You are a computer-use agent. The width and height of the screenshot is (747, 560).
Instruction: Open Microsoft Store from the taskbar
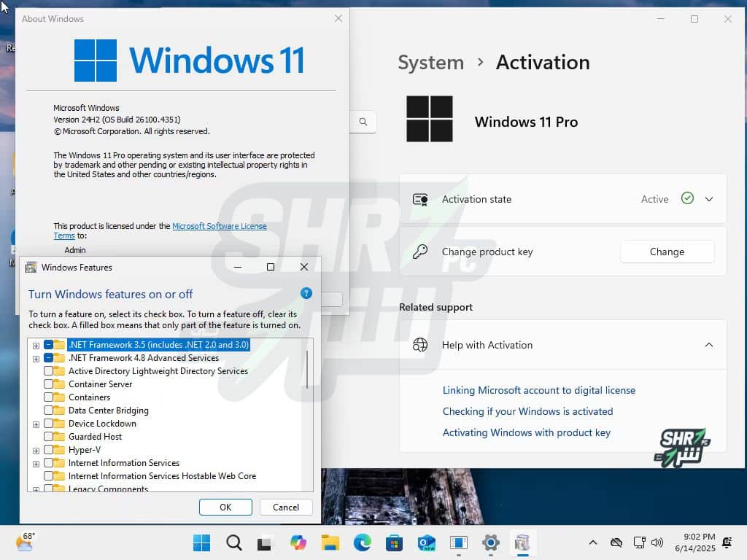click(394, 542)
